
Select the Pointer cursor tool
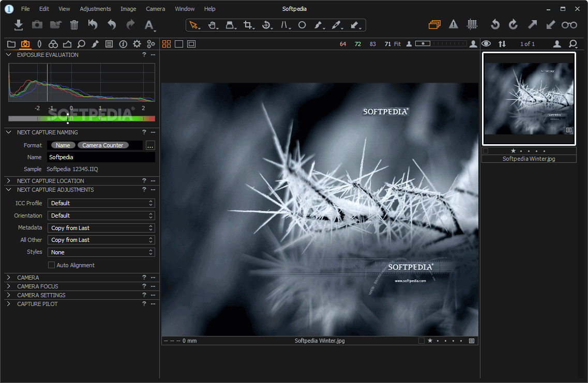tap(194, 25)
